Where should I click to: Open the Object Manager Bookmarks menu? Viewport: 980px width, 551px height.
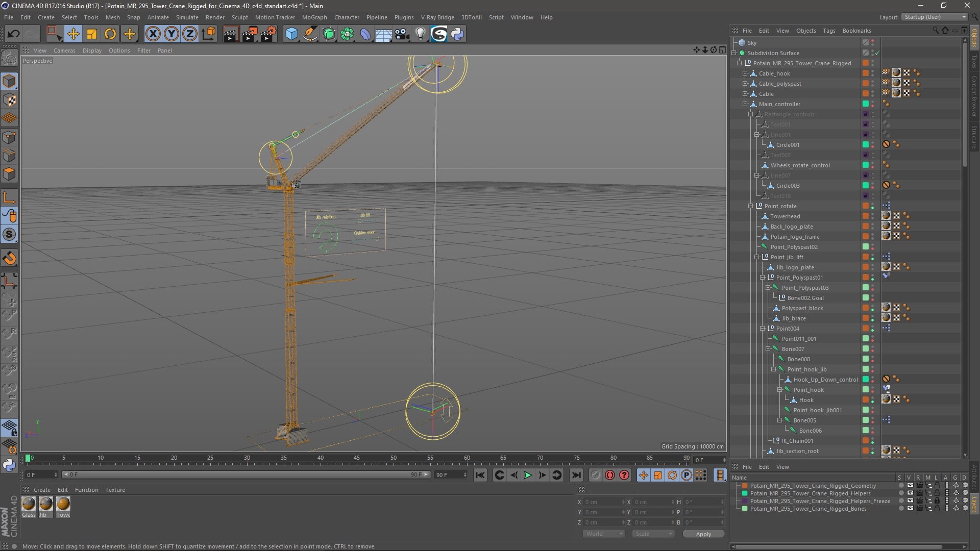[856, 31]
